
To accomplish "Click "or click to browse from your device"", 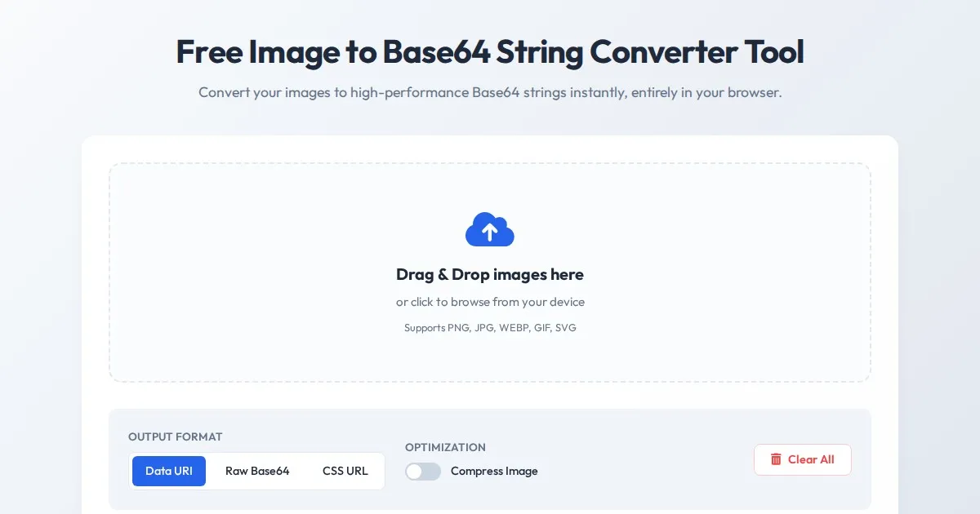I will [490, 302].
